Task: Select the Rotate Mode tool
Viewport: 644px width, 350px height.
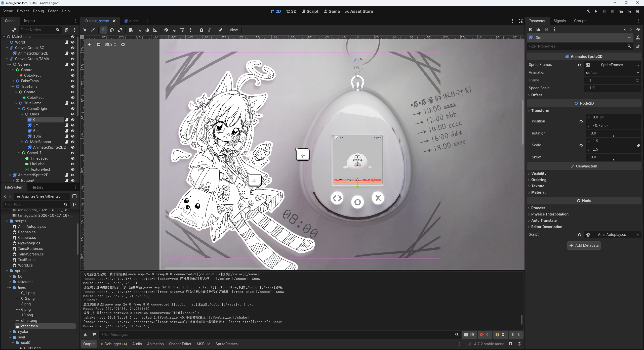Action: pos(112,30)
